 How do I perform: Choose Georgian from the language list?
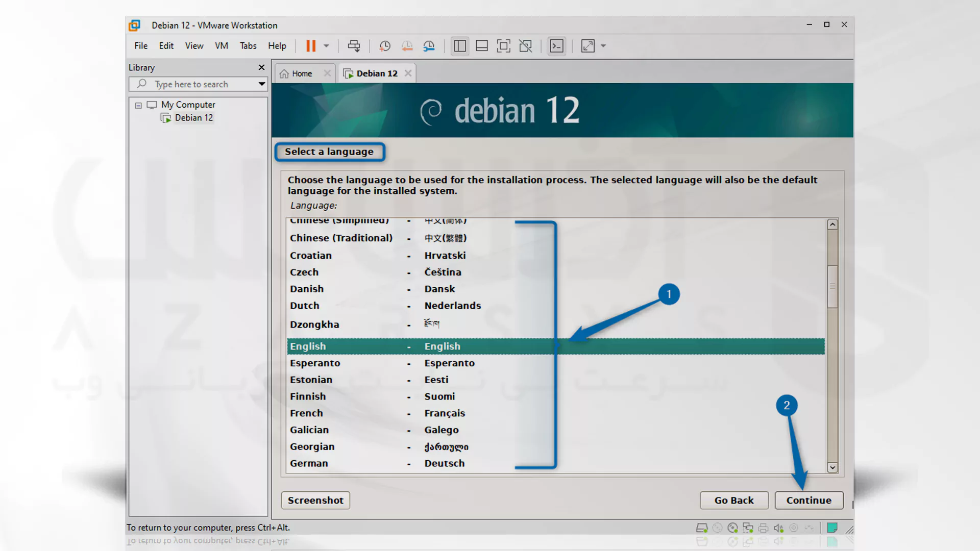[555, 447]
